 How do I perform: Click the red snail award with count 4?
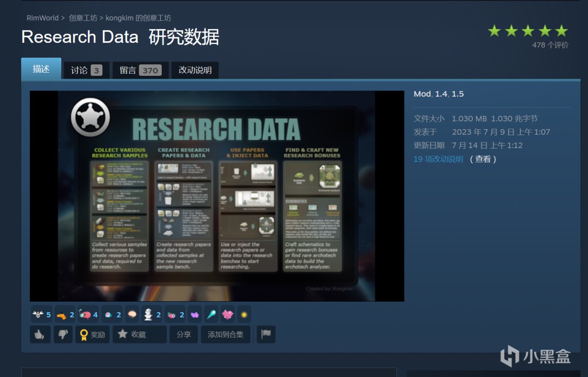[x=88, y=314]
